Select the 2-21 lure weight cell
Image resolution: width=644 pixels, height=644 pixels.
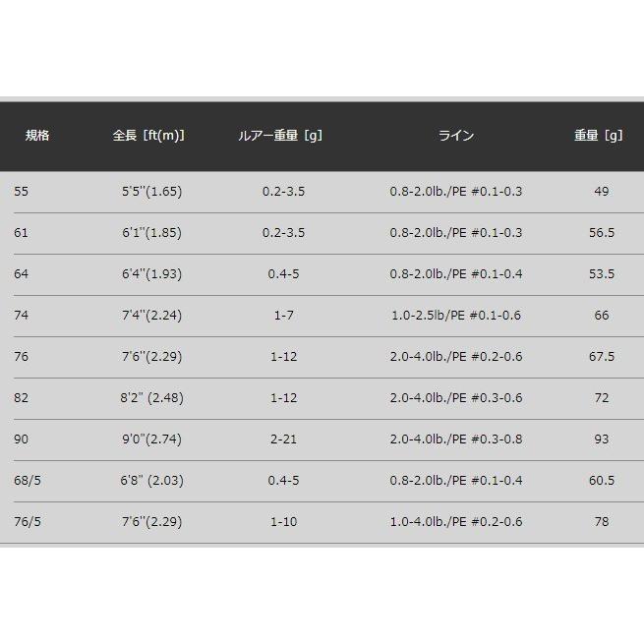[283, 439]
